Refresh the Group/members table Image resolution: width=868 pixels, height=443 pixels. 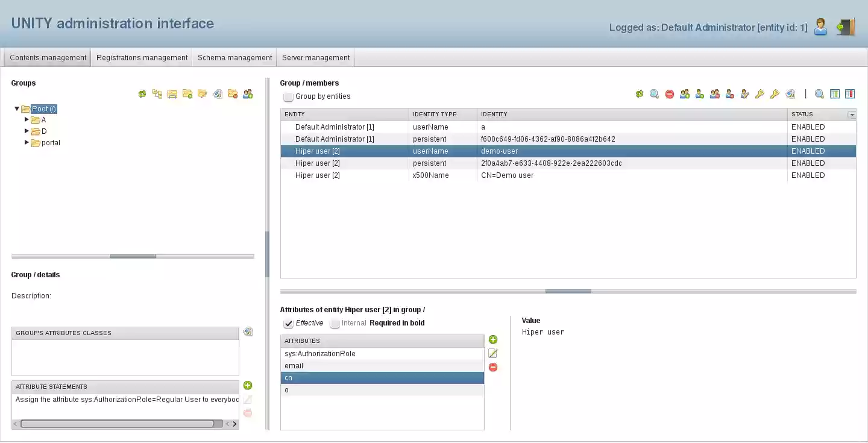pyautogui.click(x=639, y=93)
